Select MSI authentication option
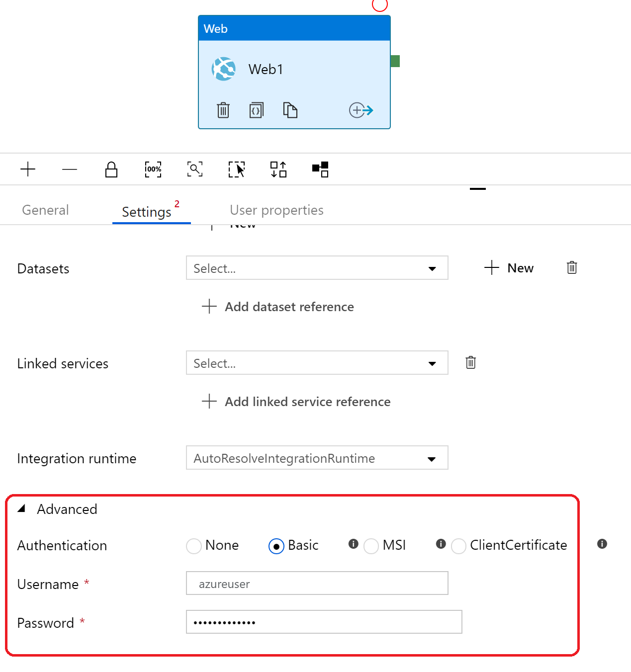This screenshot has height=672, width=631. tap(371, 546)
